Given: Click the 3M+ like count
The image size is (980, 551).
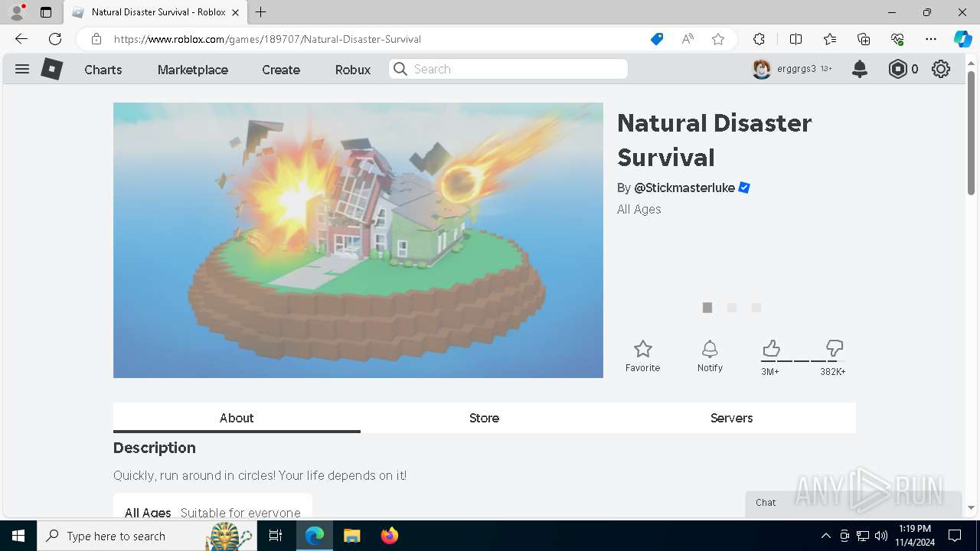Looking at the screenshot, I should tap(770, 372).
